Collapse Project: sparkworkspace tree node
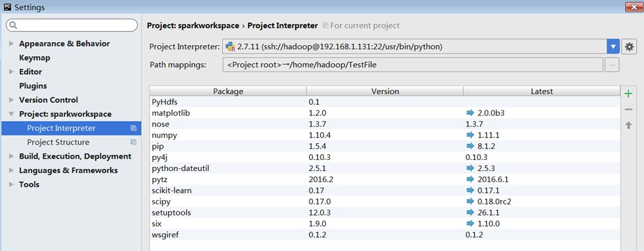This screenshot has height=251, width=644. pyautogui.click(x=11, y=114)
